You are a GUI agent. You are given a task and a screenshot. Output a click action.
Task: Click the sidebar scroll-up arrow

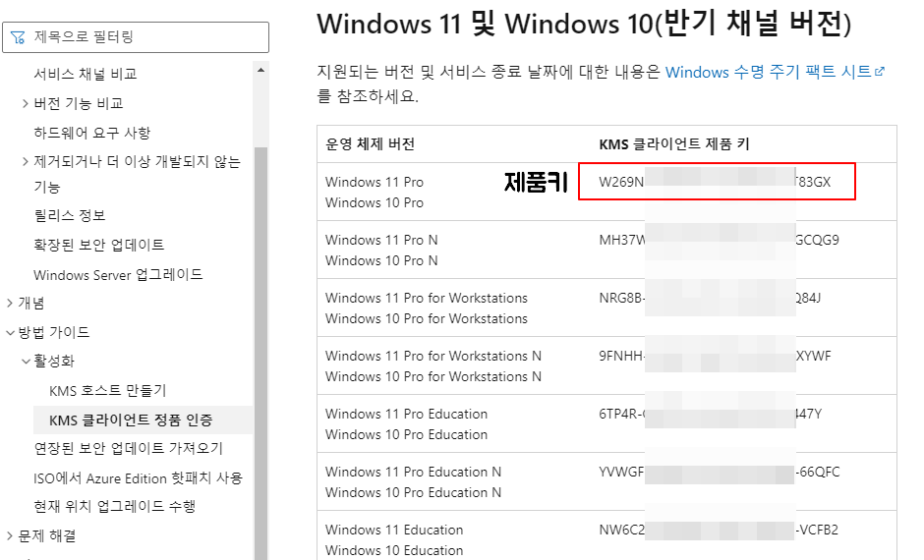pos(260,70)
